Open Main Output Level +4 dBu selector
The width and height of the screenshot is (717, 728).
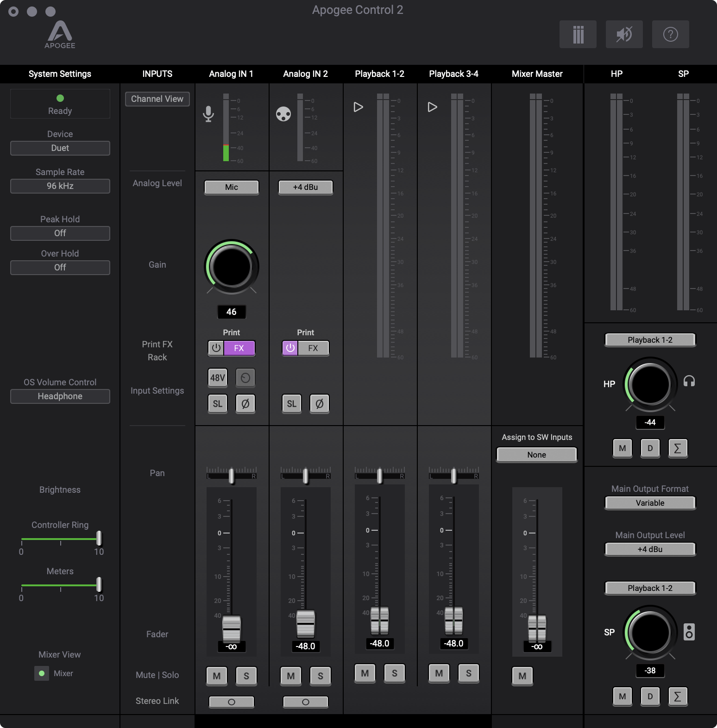650,549
